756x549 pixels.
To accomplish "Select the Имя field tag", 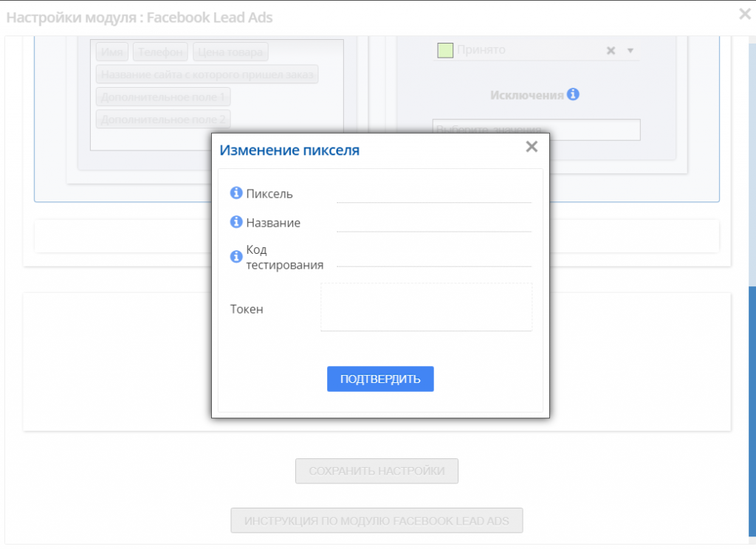I will click(x=112, y=52).
